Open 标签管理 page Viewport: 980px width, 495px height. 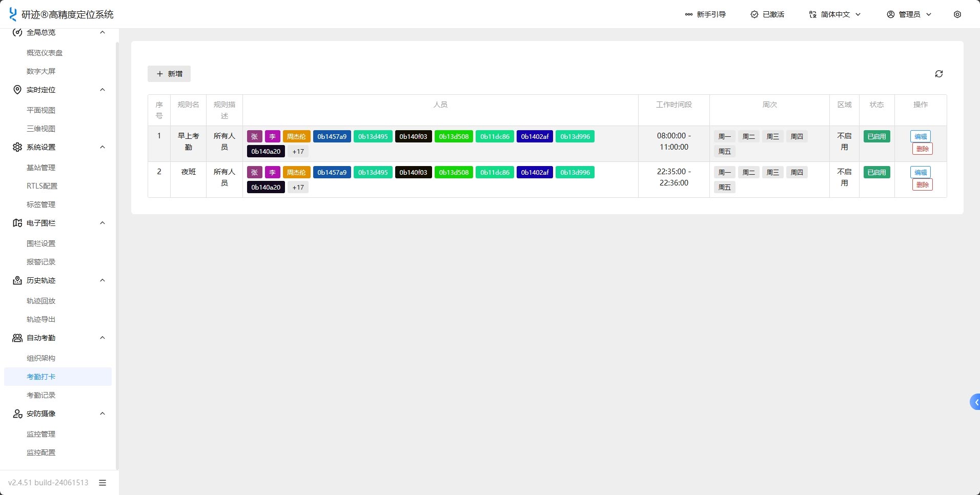point(41,204)
